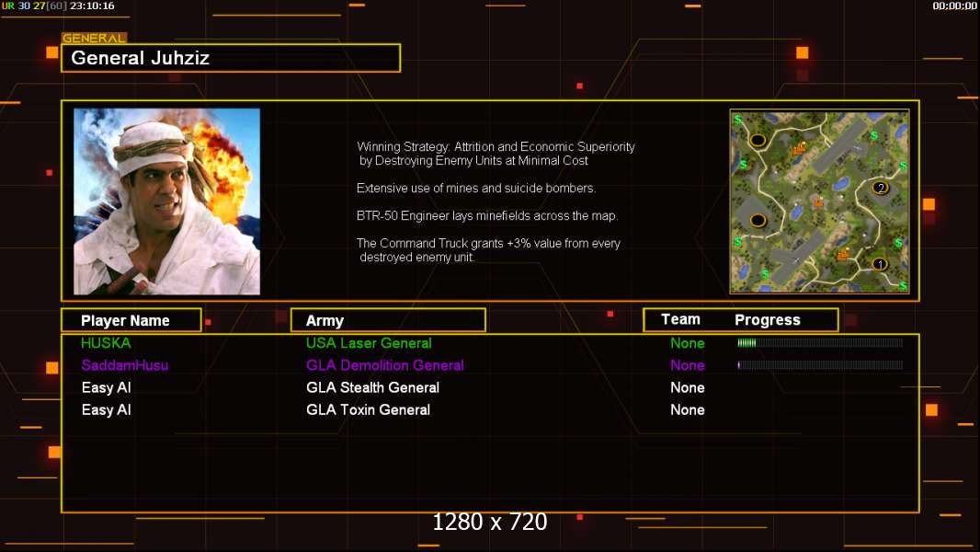Click the supply dollar icon in minimap's top-left corner

tap(738, 120)
